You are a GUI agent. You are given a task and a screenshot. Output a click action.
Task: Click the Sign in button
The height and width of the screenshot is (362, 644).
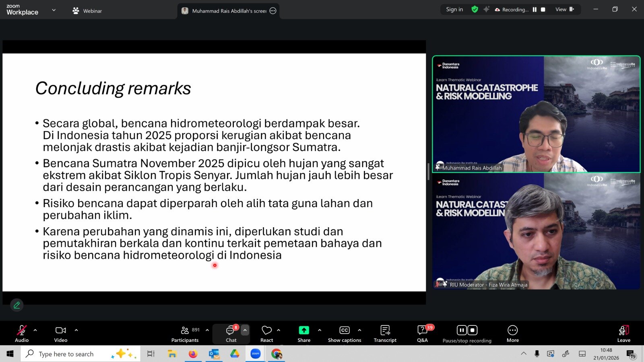pyautogui.click(x=454, y=9)
